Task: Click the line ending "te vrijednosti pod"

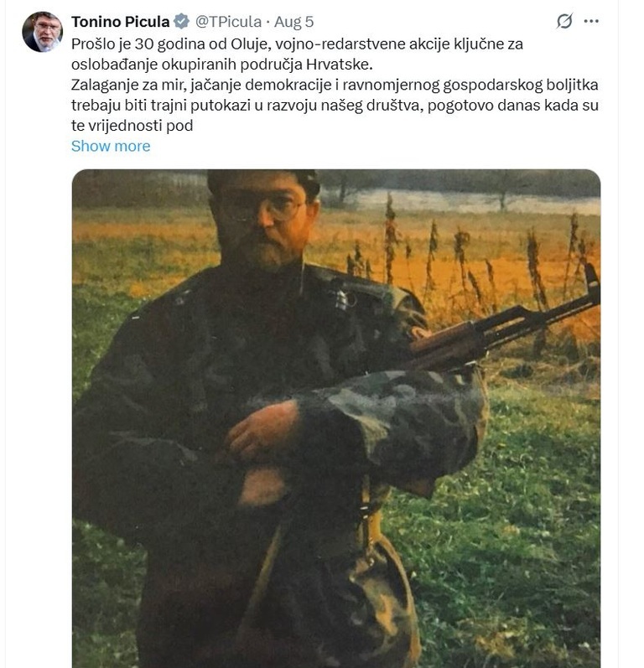Action: point(132,126)
